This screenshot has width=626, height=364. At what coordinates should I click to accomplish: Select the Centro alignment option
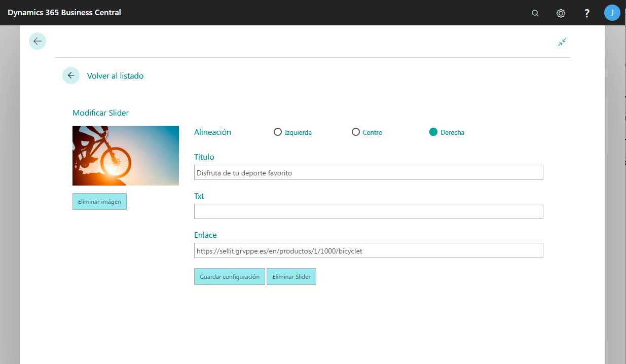tap(356, 132)
